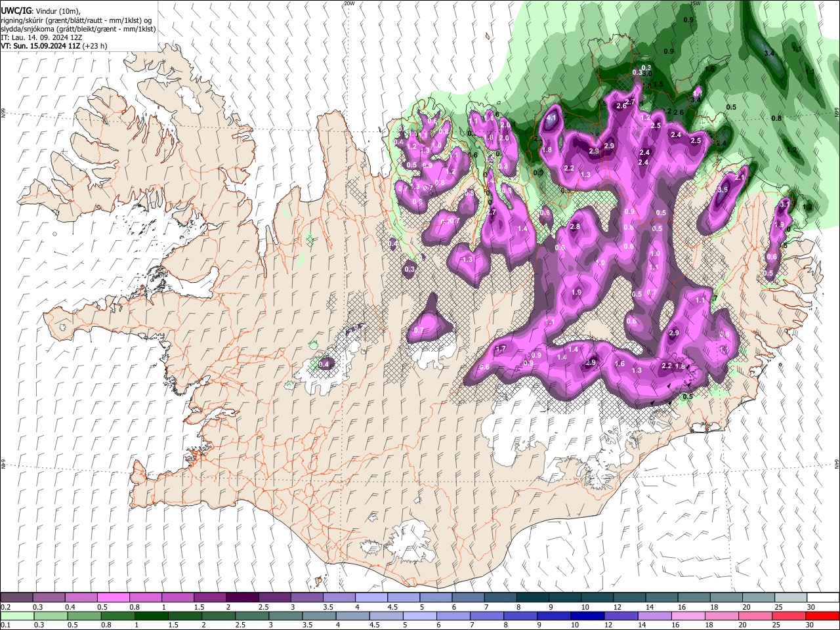Select the bright pink 0.5–0.8 swatch, upper legend
This screenshot has width=840, height=630.
113,598
